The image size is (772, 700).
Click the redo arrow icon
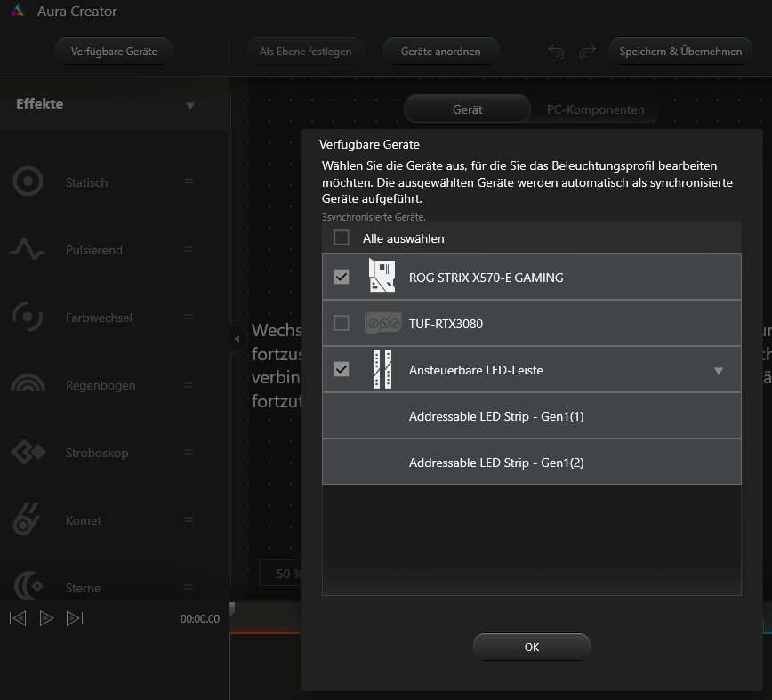point(587,52)
